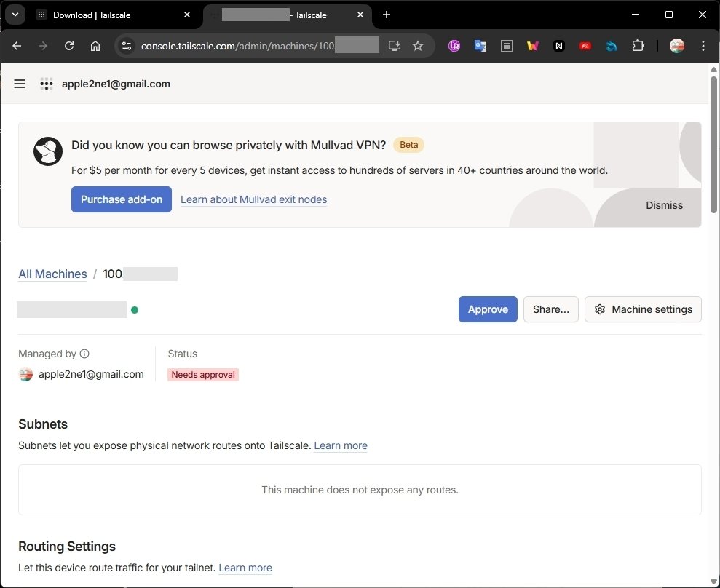Image resolution: width=720 pixels, height=588 pixels.
Task: Approve this machine
Action: [x=488, y=309]
